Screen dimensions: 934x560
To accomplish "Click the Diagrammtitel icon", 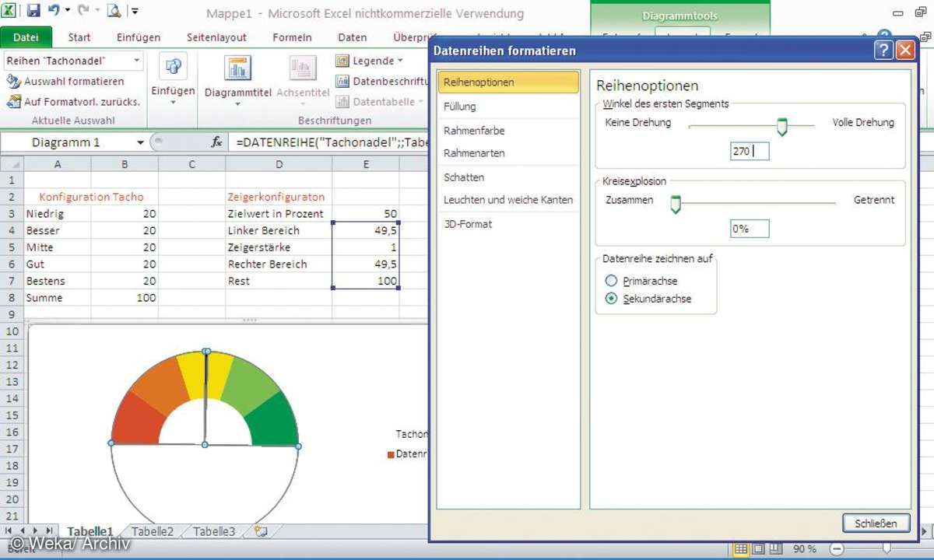I will pos(237,68).
